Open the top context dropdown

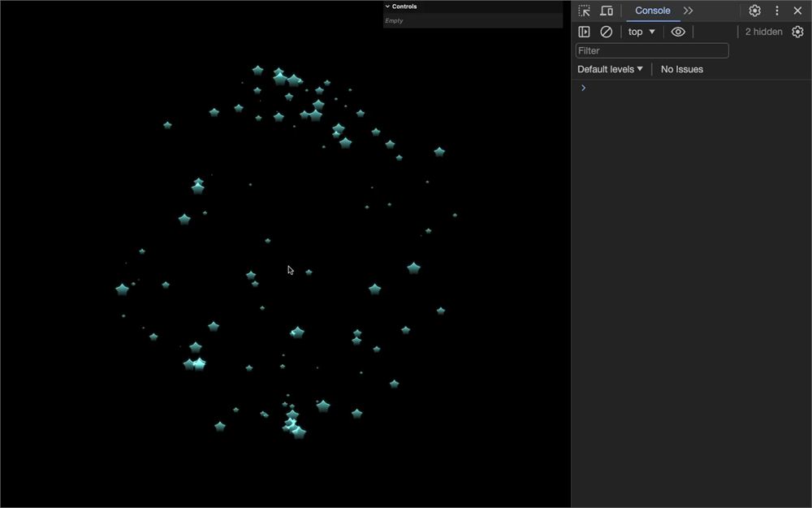click(641, 32)
